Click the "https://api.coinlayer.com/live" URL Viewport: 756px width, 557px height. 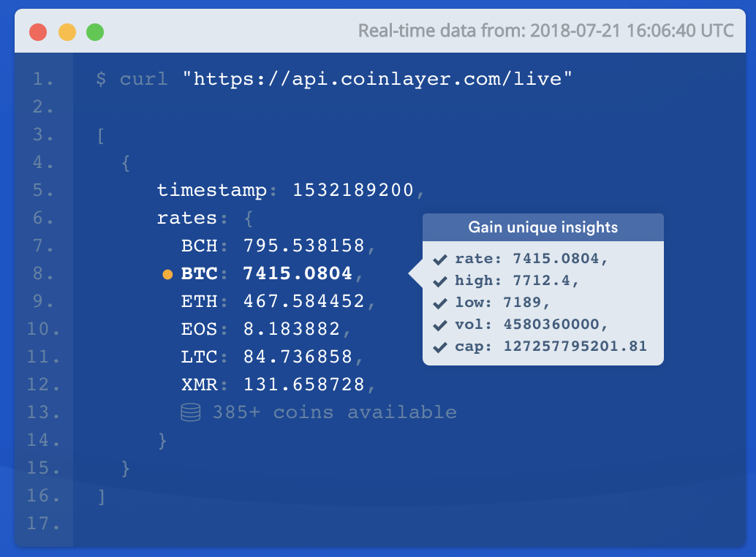coord(377,78)
